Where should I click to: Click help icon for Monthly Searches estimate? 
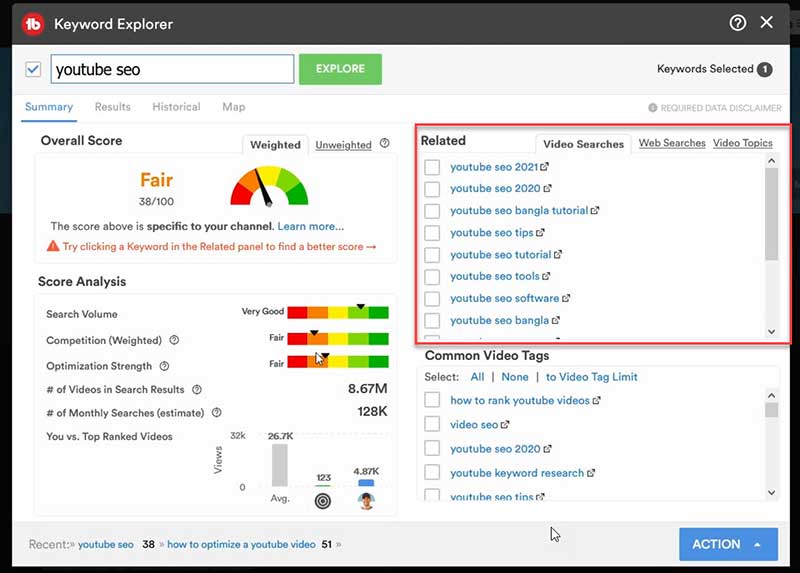pos(217,413)
